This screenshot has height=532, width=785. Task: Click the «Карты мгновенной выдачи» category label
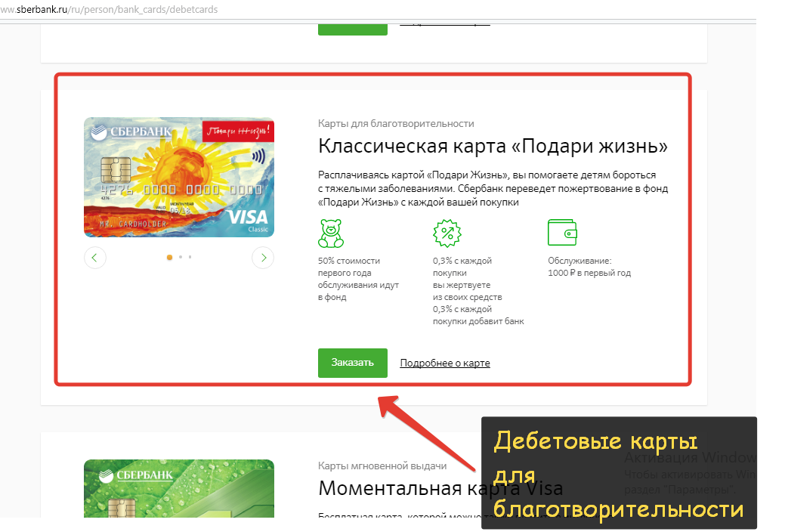(x=382, y=466)
